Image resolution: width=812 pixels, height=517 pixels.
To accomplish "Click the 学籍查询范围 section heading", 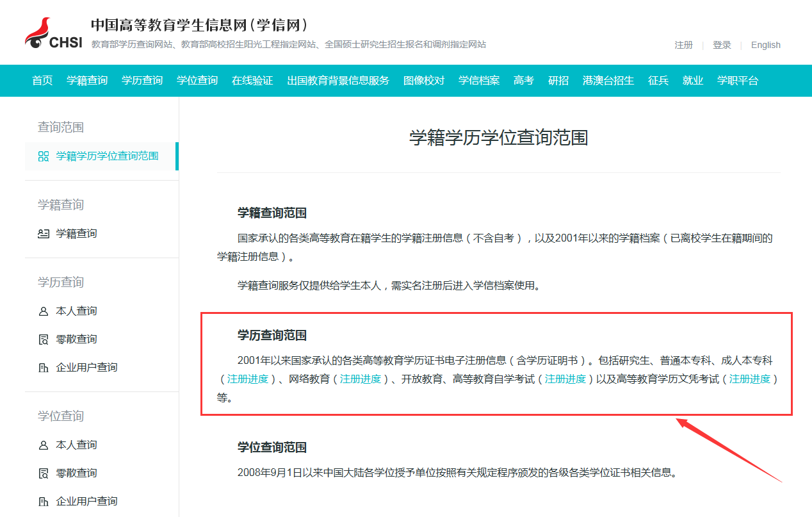I will tap(272, 213).
